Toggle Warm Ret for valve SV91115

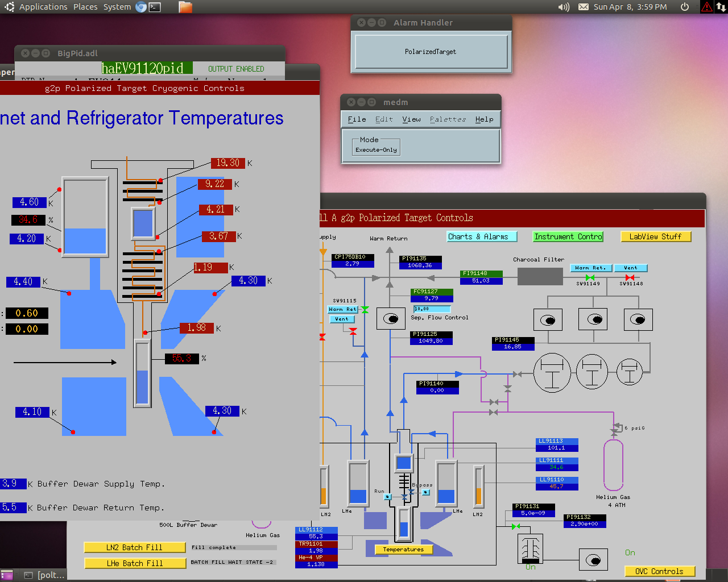pos(342,309)
